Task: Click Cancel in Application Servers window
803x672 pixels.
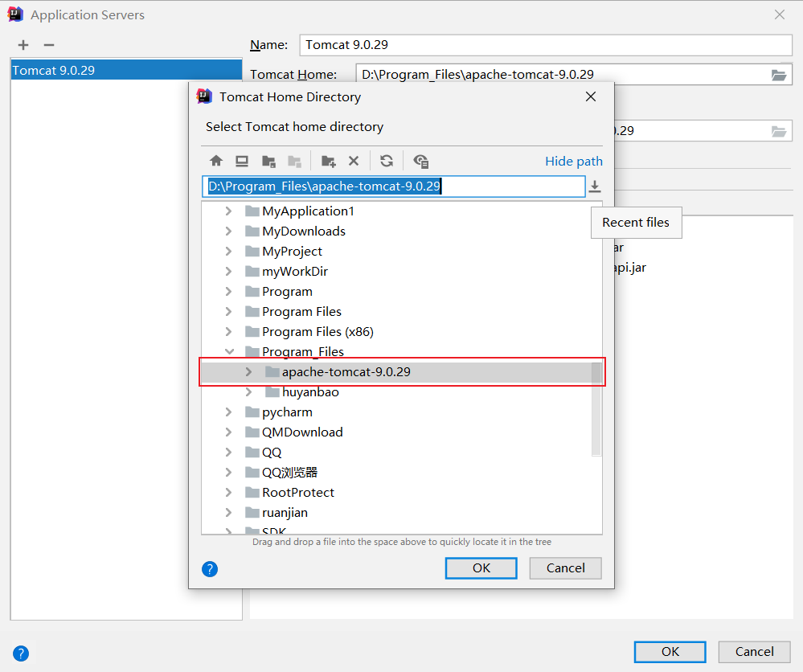Action: 754,652
